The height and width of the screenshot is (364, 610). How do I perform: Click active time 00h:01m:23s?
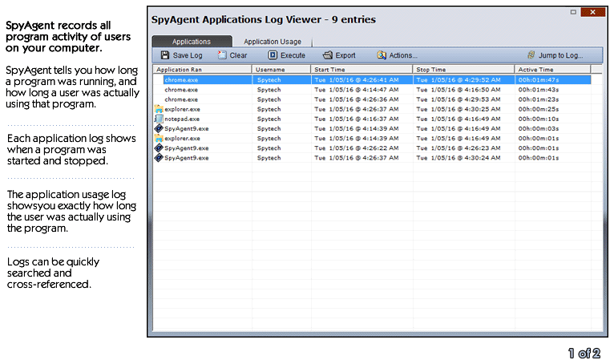click(539, 99)
